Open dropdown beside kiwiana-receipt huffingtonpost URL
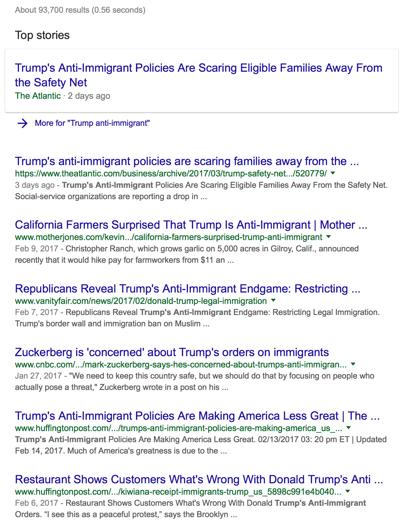This screenshot has height=532, width=405. pyautogui.click(x=348, y=491)
